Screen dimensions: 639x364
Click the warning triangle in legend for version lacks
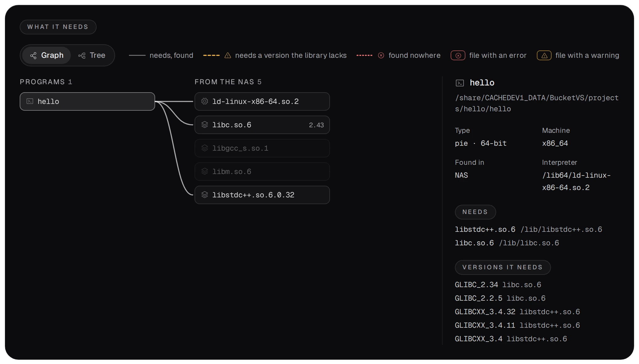click(228, 55)
